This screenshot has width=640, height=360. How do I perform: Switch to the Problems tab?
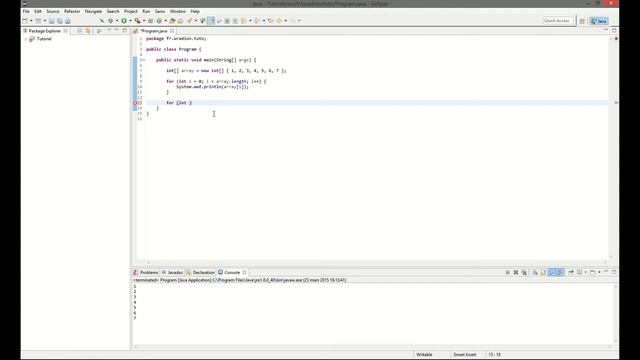tap(146, 272)
